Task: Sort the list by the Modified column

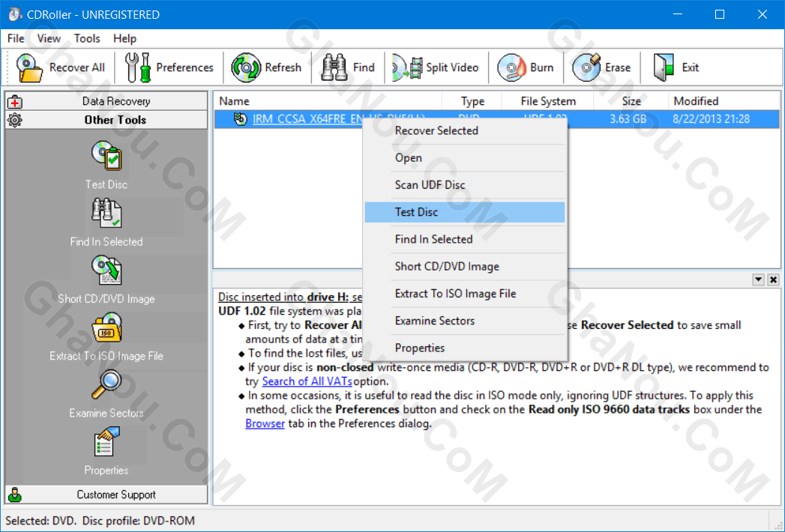Action: [x=724, y=101]
